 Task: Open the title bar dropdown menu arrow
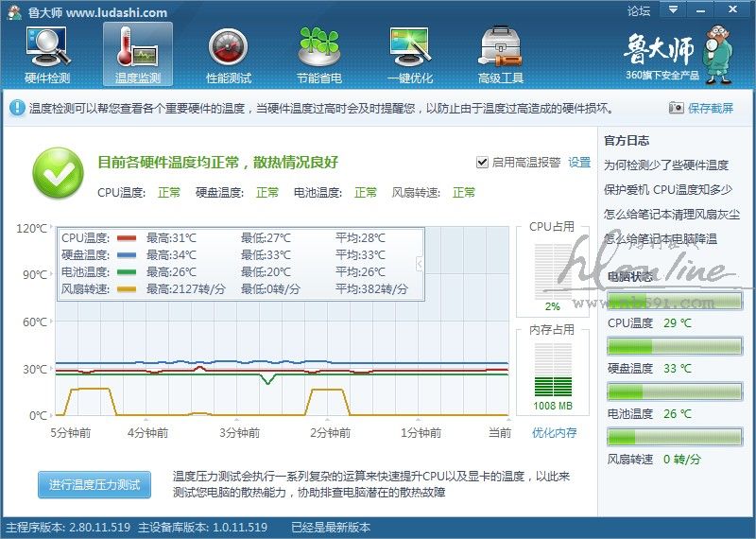point(674,9)
